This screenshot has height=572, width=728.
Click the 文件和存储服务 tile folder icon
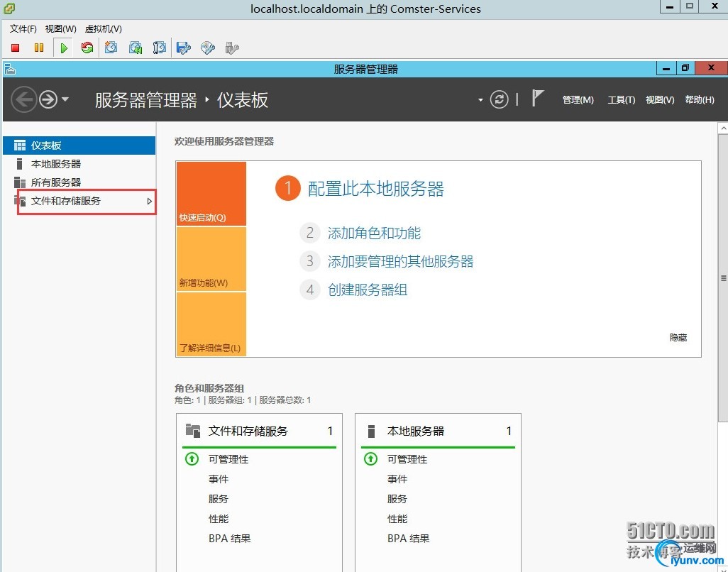(193, 431)
